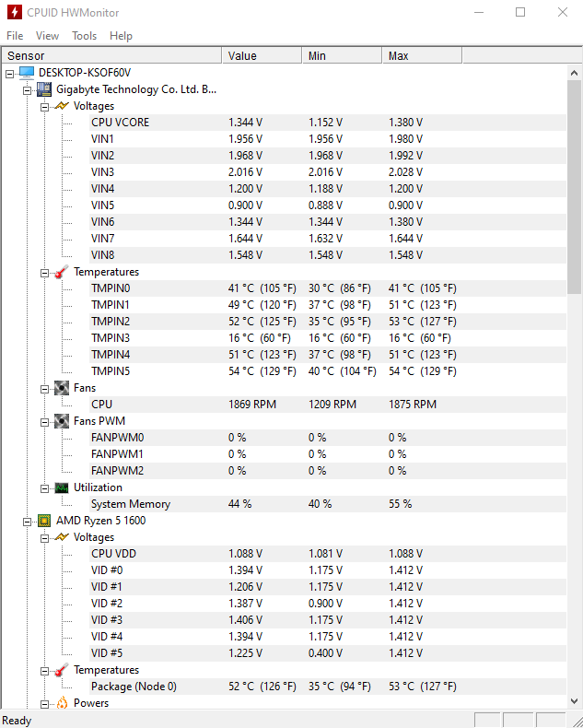Click the fan icon beside Fans
The width and height of the screenshot is (583, 728).
(x=62, y=388)
